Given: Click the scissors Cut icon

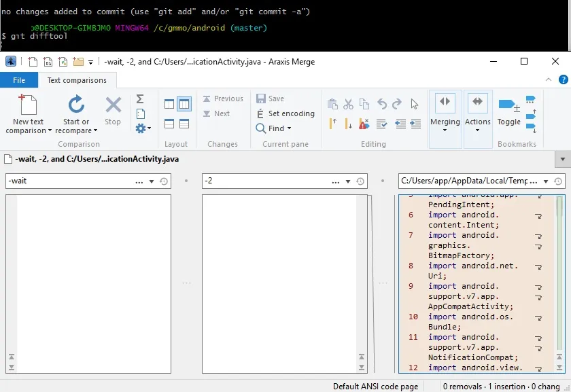Looking at the screenshot, I should 348,104.
